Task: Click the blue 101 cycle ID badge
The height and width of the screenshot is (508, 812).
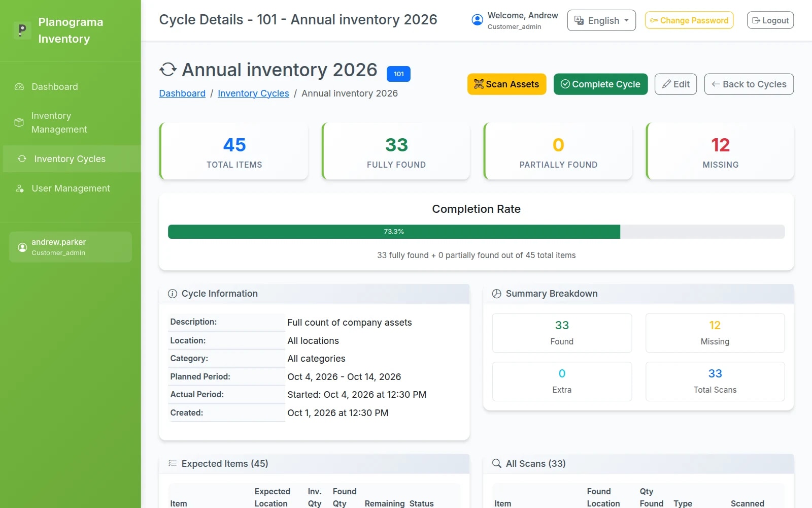Action: pos(398,74)
